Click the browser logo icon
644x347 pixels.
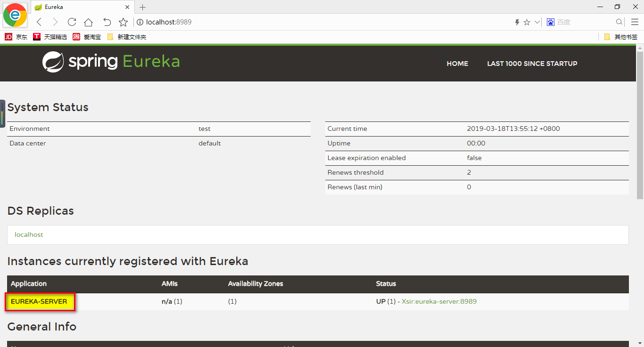point(15,15)
